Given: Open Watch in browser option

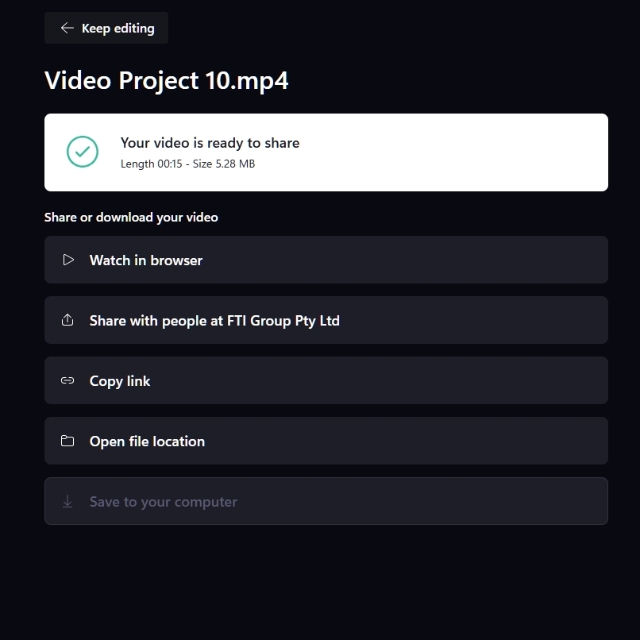Looking at the screenshot, I should coord(326,260).
